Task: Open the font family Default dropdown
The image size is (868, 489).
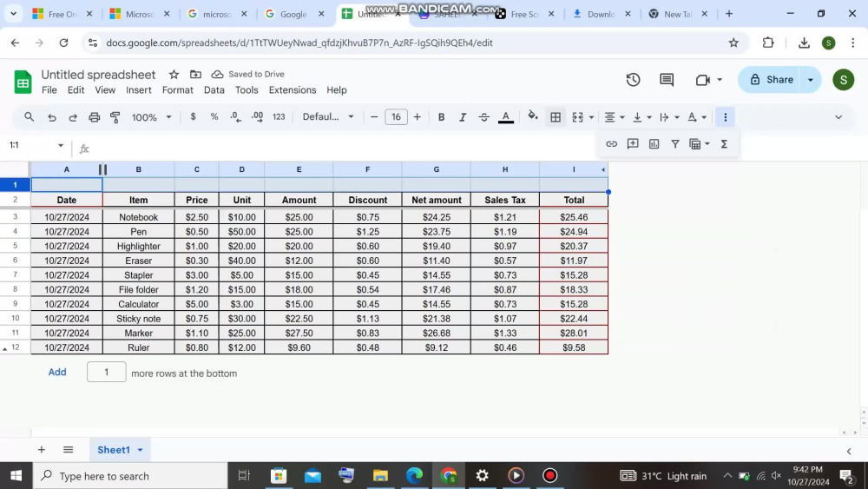Action: 328,117
